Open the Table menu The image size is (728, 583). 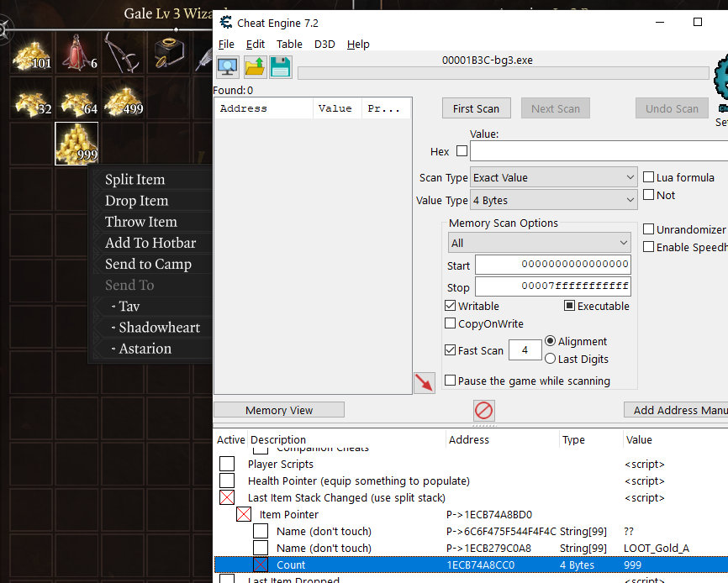(x=289, y=44)
